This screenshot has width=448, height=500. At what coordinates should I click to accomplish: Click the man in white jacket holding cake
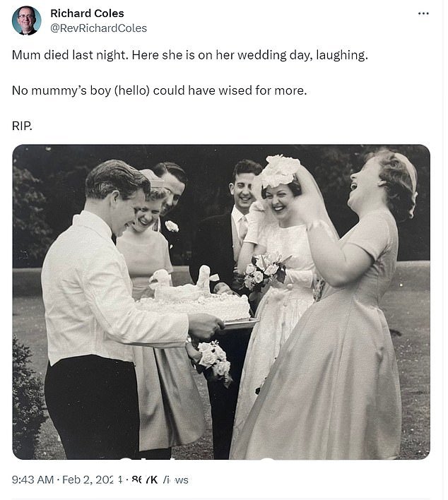click(x=105, y=306)
